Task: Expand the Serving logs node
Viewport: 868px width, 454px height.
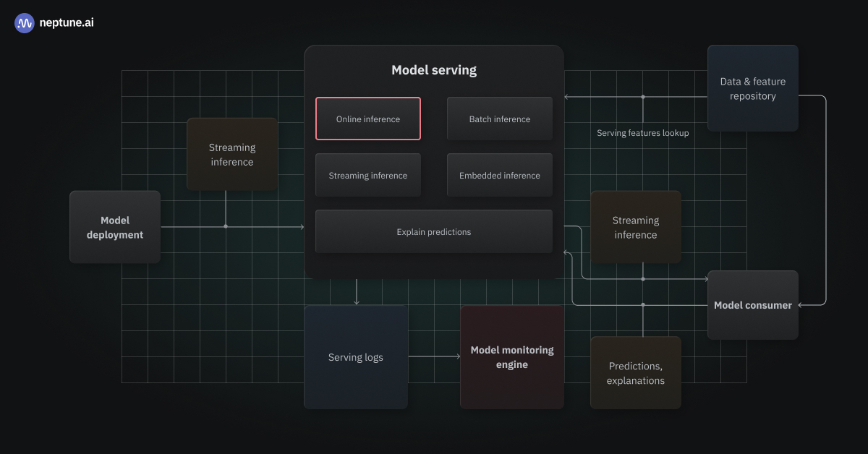Action: tap(356, 356)
